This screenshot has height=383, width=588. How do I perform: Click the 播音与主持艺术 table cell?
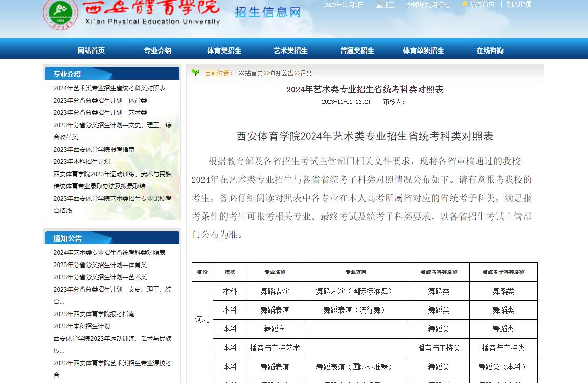click(x=275, y=348)
